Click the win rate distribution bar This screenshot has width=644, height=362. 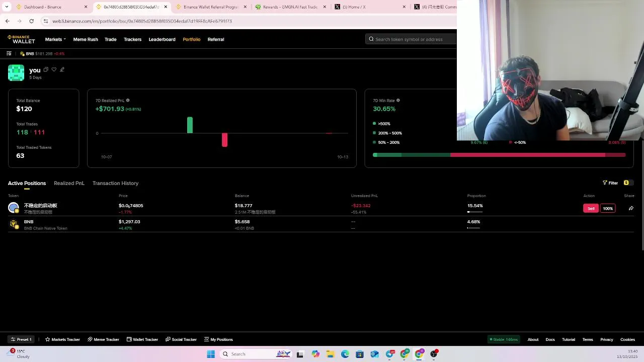499,155
